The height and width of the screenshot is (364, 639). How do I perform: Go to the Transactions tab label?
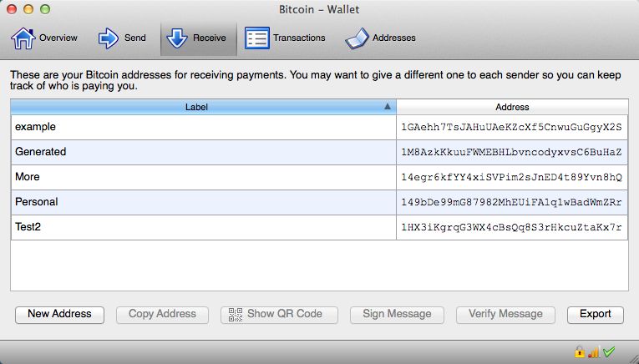point(299,38)
